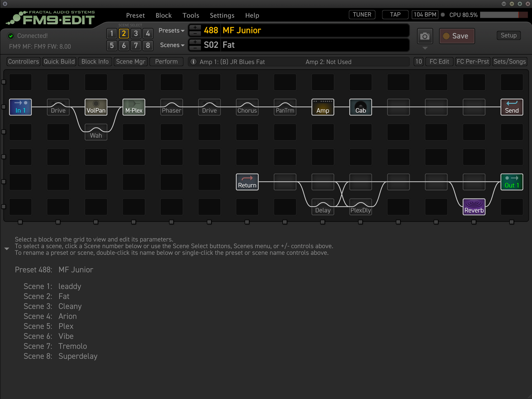Collapse the info panel disclosure triangle
Screen dimensions: 532x399
[x=7, y=249]
